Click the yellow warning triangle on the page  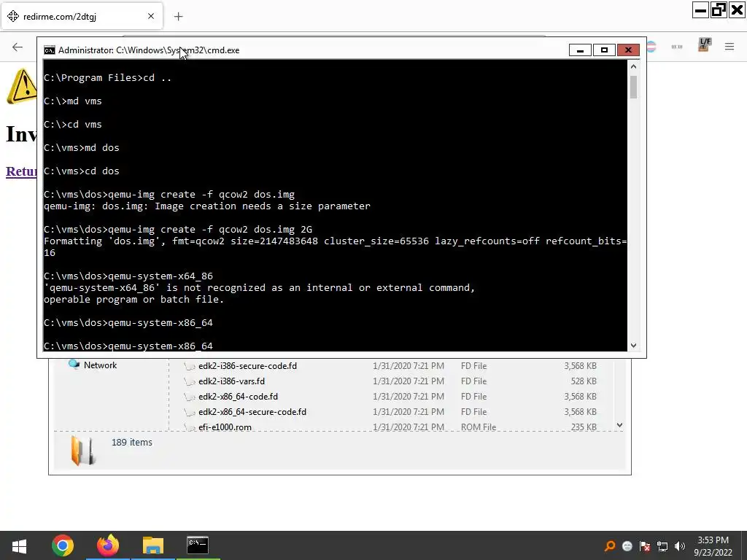click(x=21, y=86)
